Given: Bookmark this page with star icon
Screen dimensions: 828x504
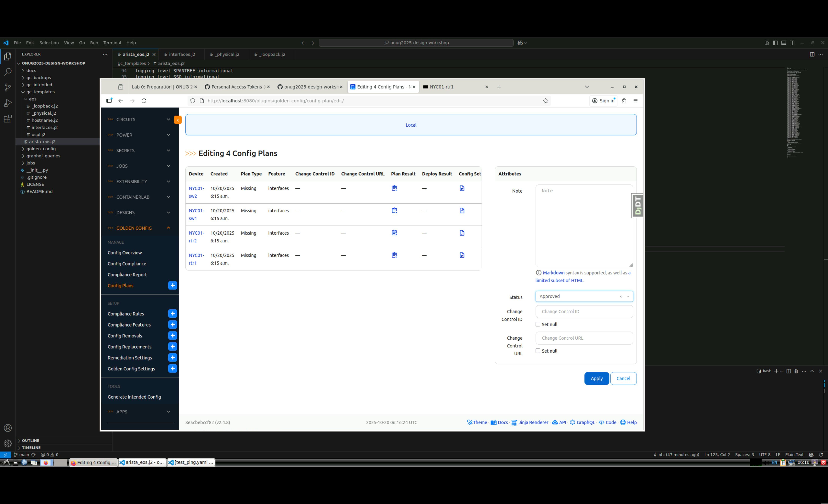Looking at the screenshot, I should pyautogui.click(x=545, y=101).
